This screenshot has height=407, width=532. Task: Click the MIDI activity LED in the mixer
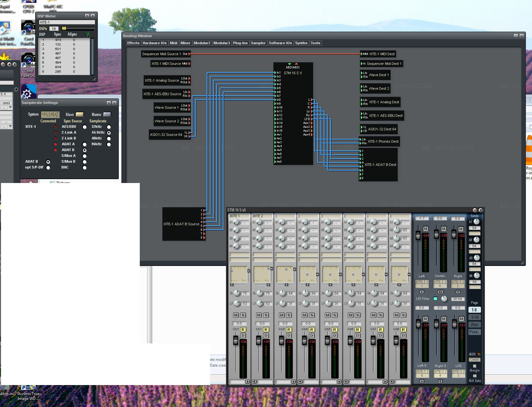pos(479,354)
